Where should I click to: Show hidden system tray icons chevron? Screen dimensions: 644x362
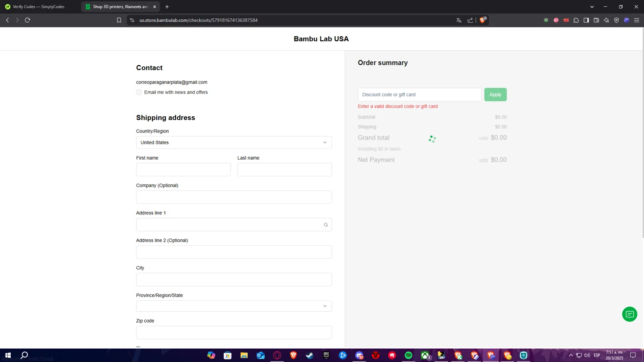click(x=571, y=355)
